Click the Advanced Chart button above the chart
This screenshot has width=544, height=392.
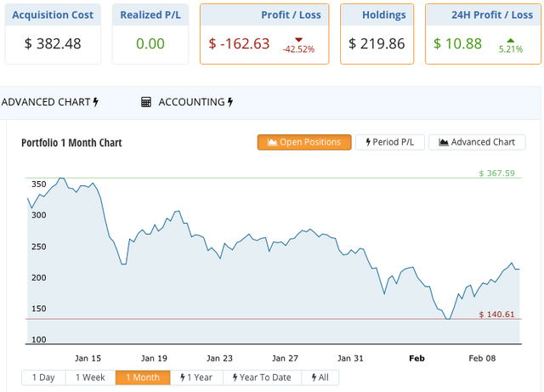pos(477,142)
